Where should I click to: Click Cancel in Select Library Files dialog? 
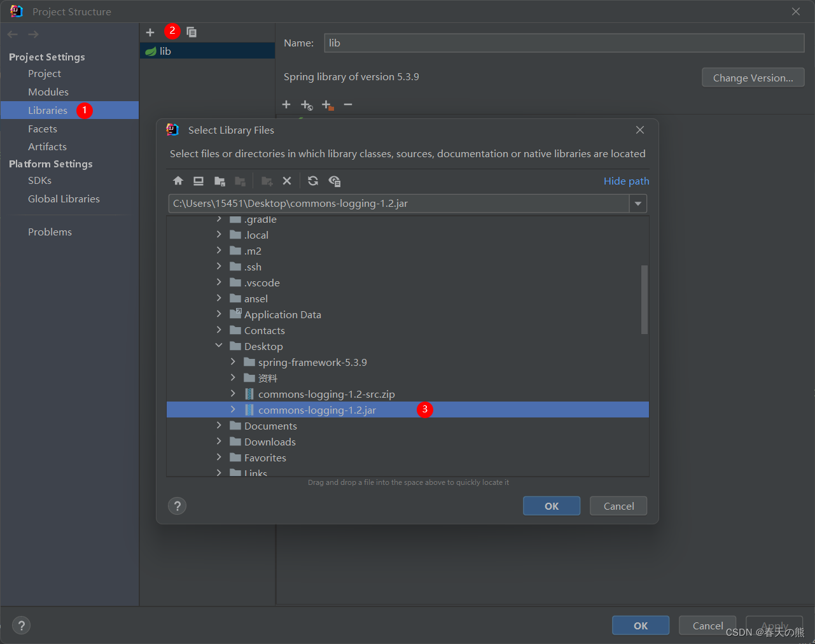coord(618,506)
